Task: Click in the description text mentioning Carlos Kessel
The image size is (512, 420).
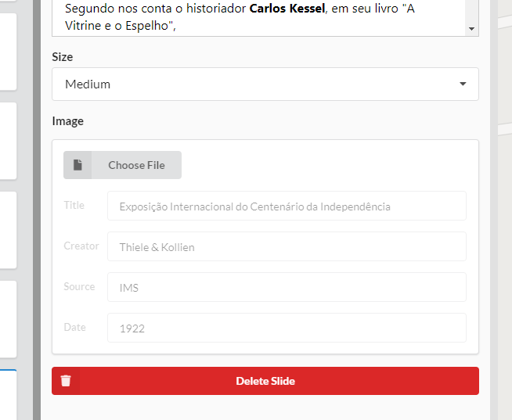Action: tap(240, 17)
